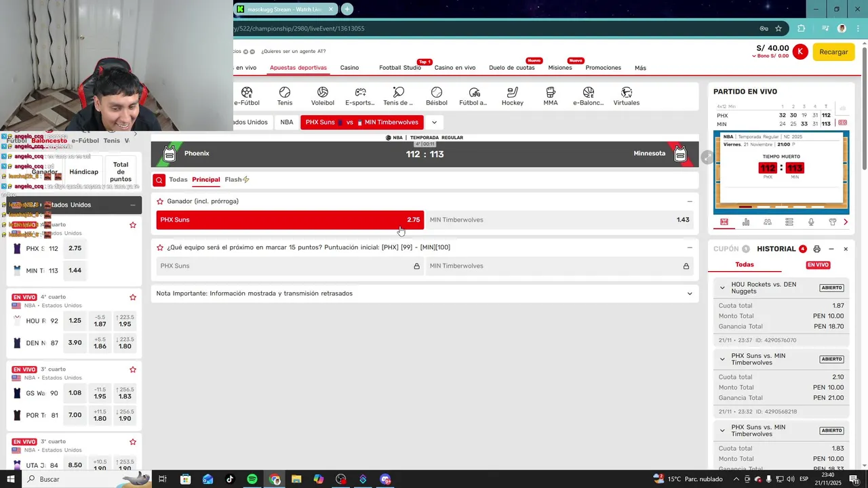Collapse the PHX vs MIN bet with cuota 1.83
This screenshot has height=488, width=868.
pyautogui.click(x=722, y=430)
